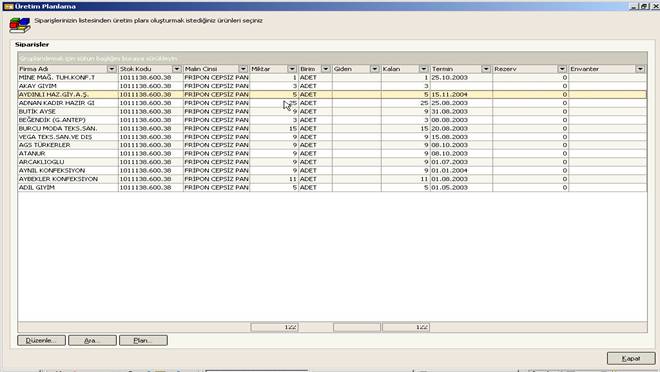The height and width of the screenshot is (372, 660).
Task: Open the Malın Cinsi column filter dropdown
Action: (x=243, y=69)
